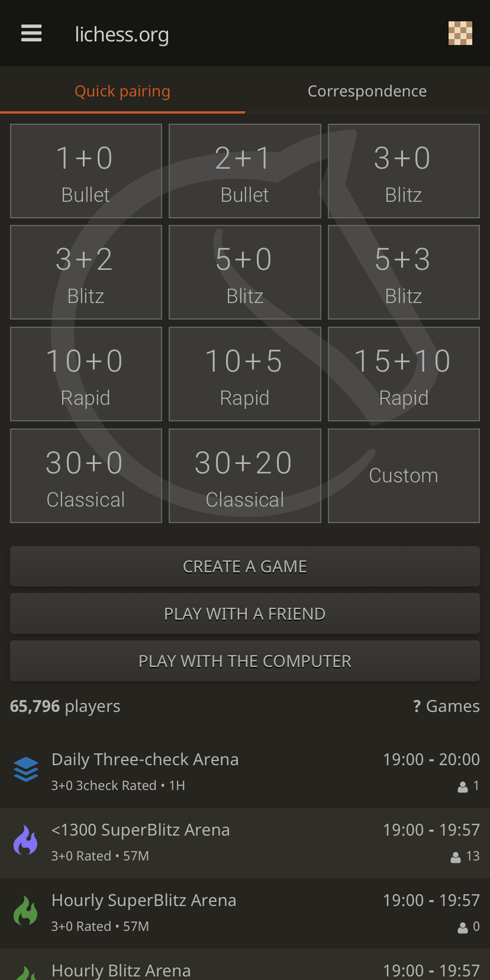The image size is (490, 980).
Task: Click the player count icon showing 13
Action: click(x=456, y=857)
